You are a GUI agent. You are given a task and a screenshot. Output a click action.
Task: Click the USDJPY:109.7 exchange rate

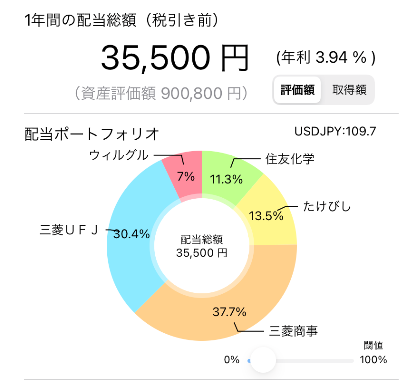tap(335, 131)
